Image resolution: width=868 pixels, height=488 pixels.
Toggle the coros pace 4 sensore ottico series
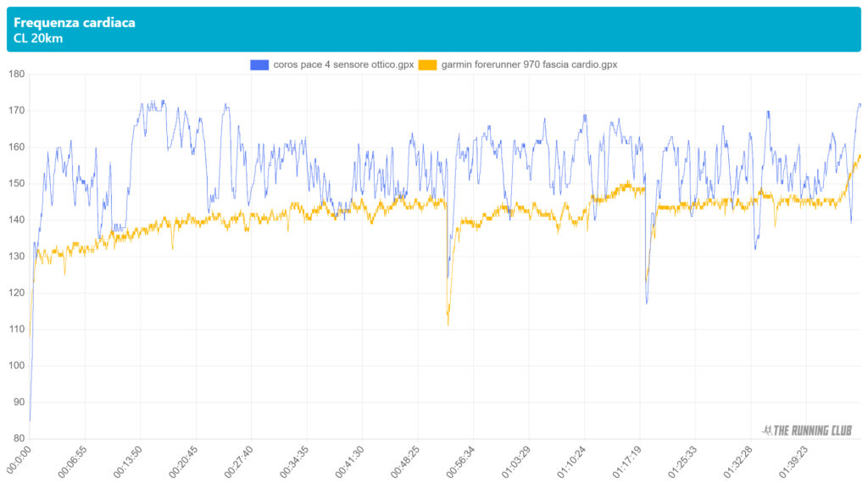click(x=342, y=64)
